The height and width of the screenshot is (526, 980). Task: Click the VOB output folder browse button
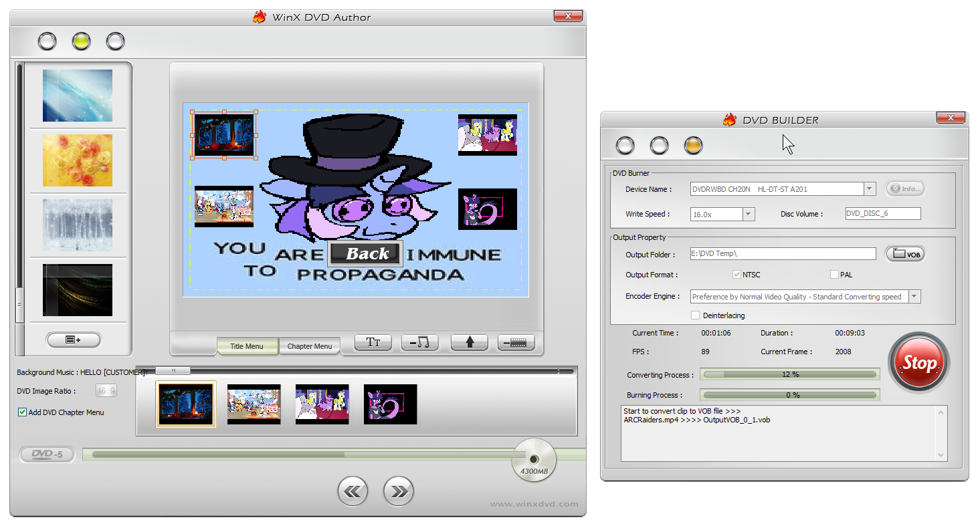[x=905, y=254]
